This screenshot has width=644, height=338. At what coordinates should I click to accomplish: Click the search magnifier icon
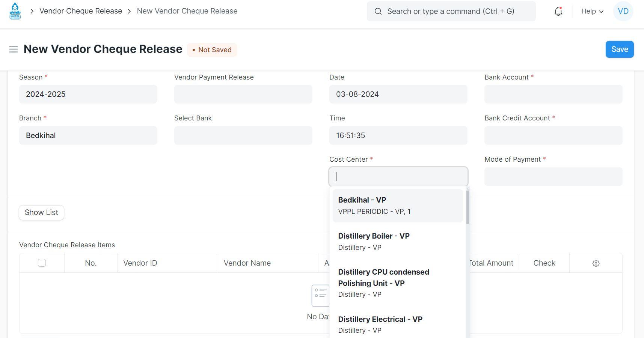pyautogui.click(x=378, y=11)
